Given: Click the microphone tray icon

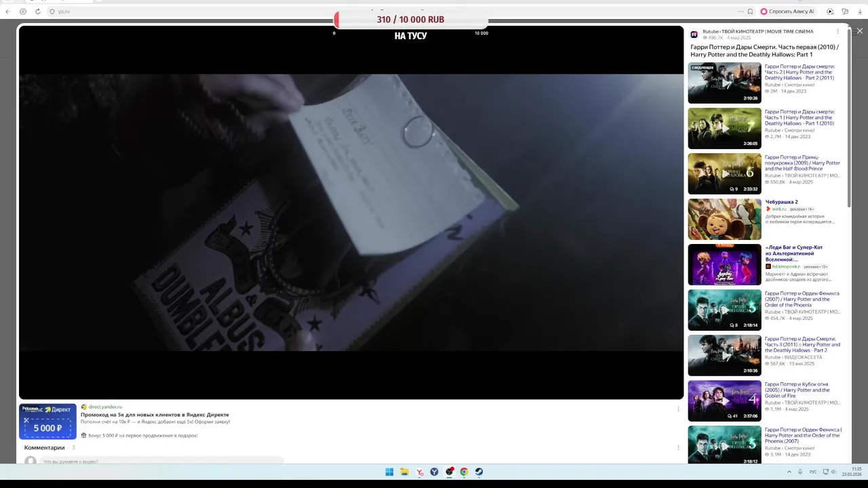Looking at the screenshot, I should click(800, 472).
